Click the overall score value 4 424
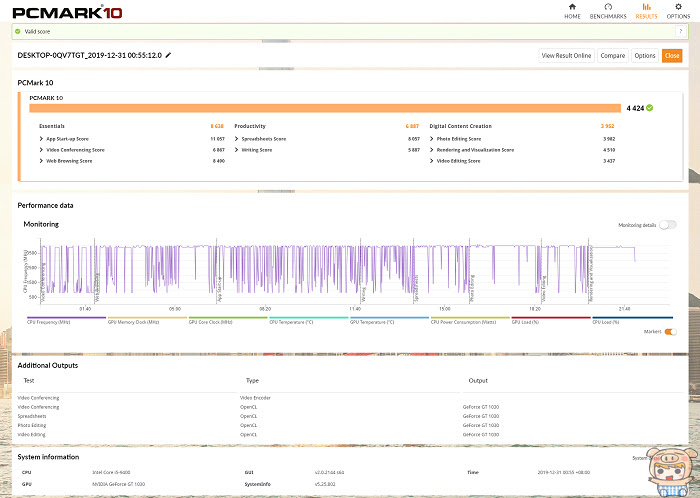The image size is (700, 498). 635,108
